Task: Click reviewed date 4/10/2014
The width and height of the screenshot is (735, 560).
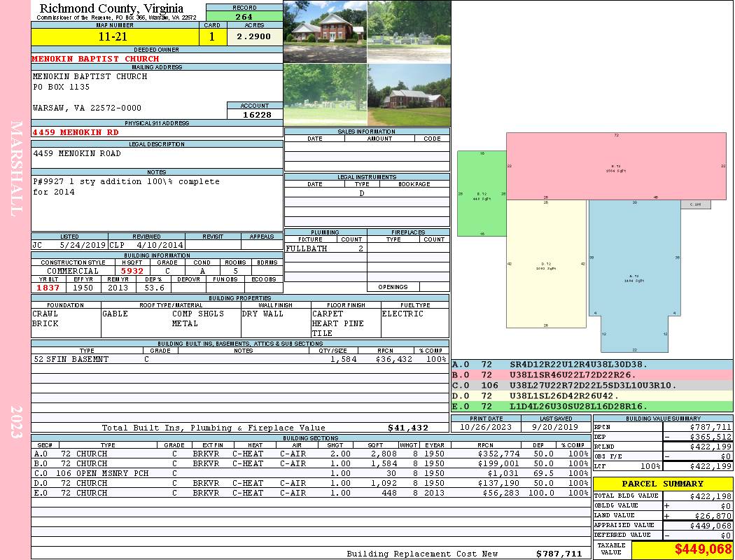Action: (x=160, y=244)
